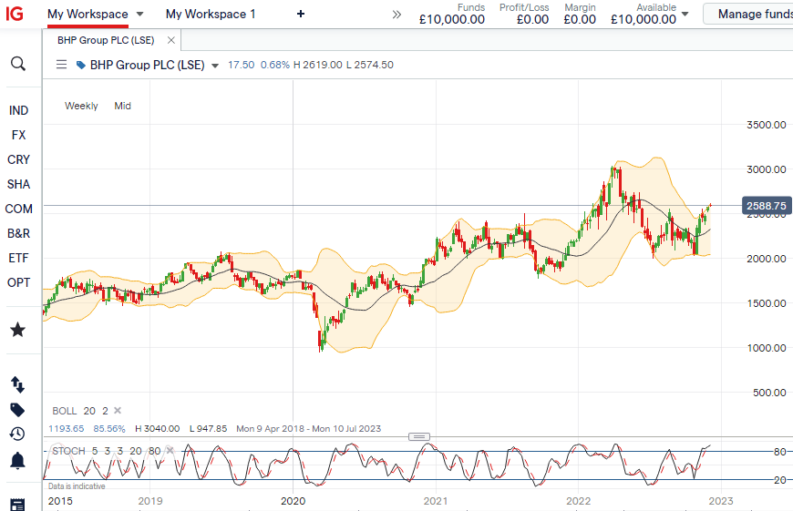This screenshot has height=511, width=793.
Task: Select My Workspace tab
Action: coord(87,14)
